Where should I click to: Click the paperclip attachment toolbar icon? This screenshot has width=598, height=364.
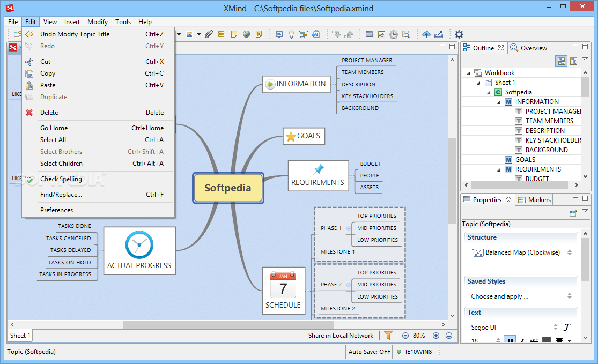pyautogui.click(x=209, y=34)
